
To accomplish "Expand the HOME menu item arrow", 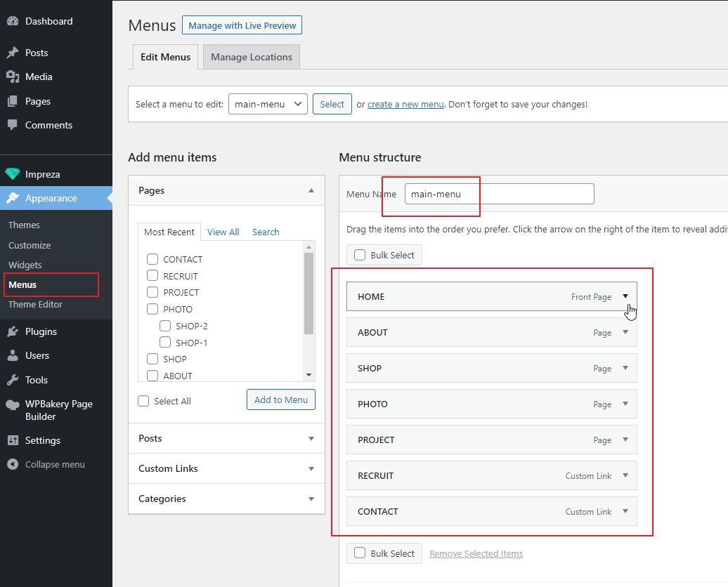I will point(625,296).
